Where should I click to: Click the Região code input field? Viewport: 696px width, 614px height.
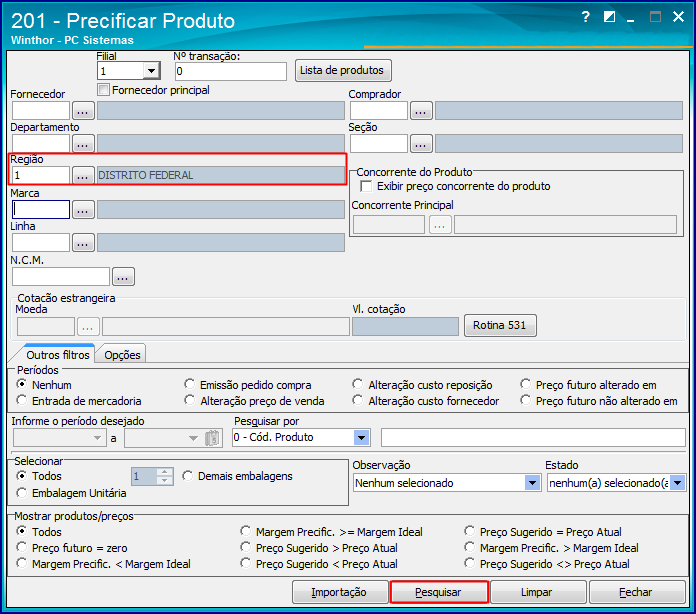pyautogui.click(x=41, y=175)
